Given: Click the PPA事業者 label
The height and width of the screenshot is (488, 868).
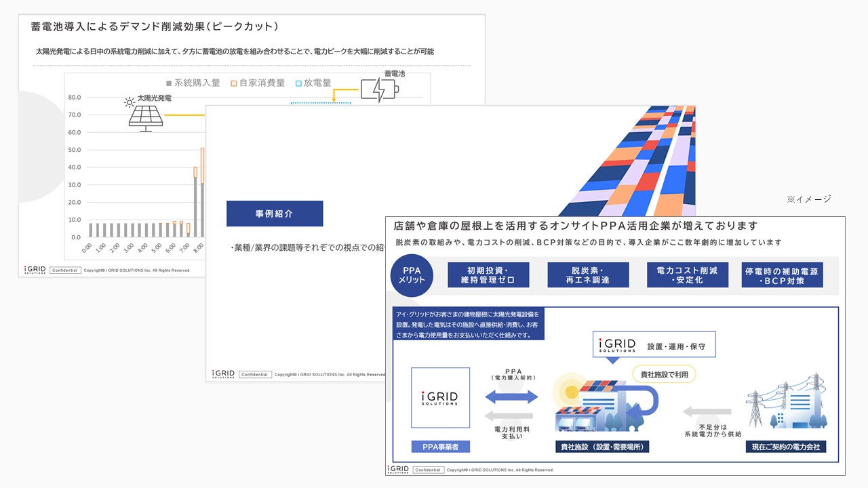Looking at the screenshot, I should (440, 447).
